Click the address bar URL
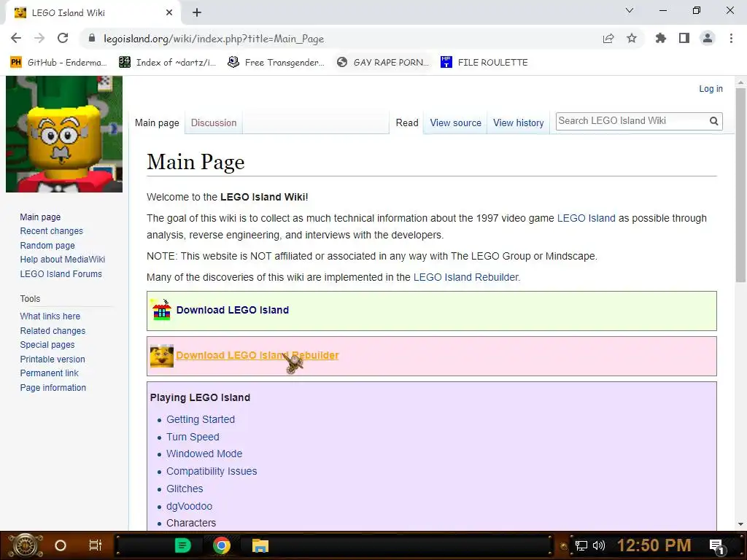This screenshot has width=747, height=560. (x=214, y=39)
